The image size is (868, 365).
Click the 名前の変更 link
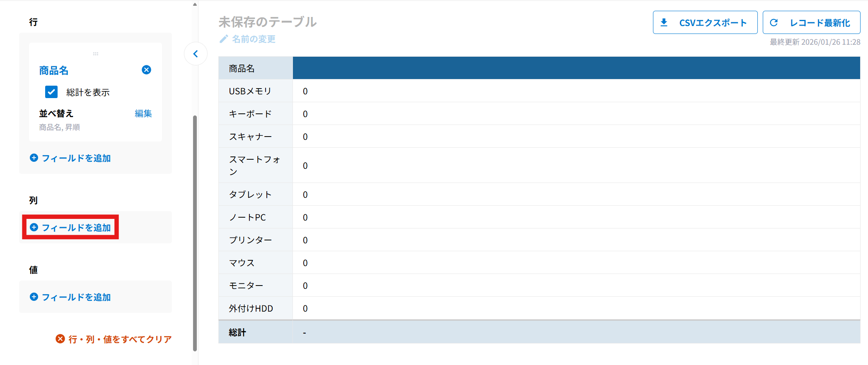(x=254, y=39)
